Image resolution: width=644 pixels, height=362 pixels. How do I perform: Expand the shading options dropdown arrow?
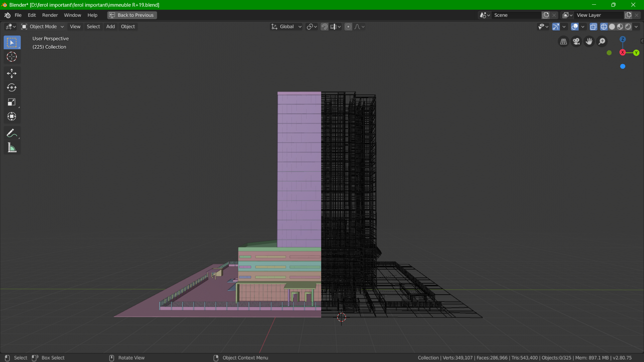click(x=636, y=27)
